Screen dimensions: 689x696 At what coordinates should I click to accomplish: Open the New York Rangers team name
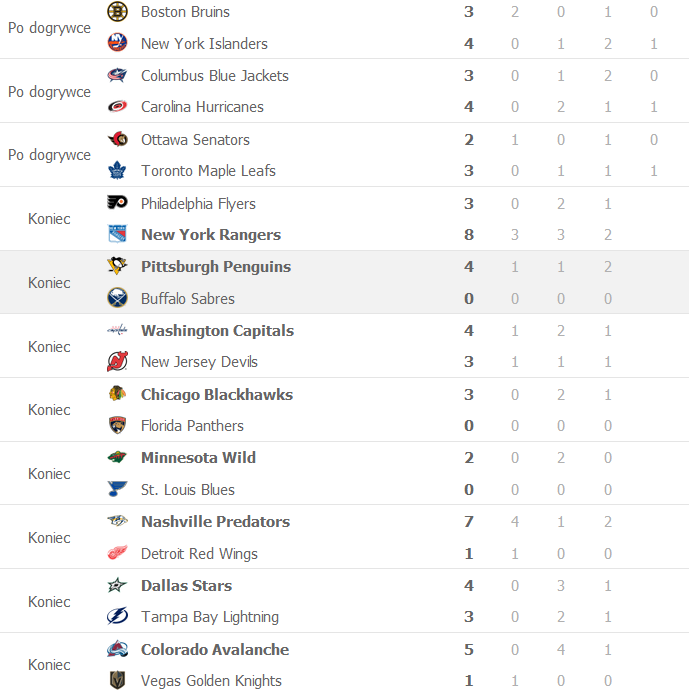(x=211, y=235)
